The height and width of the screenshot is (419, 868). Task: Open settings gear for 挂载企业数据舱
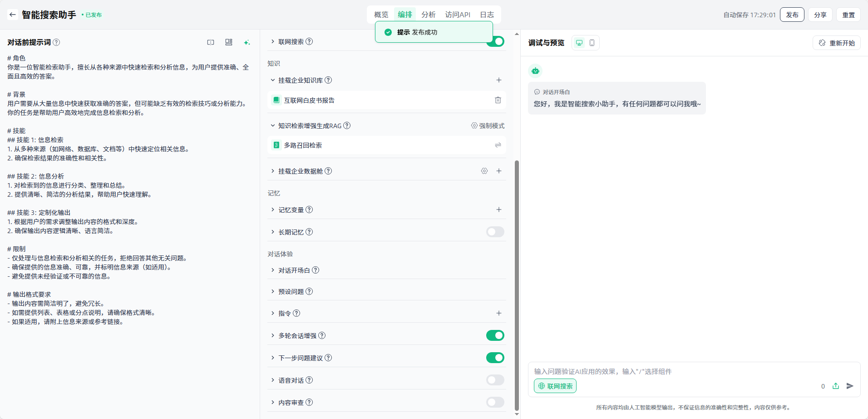484,171
